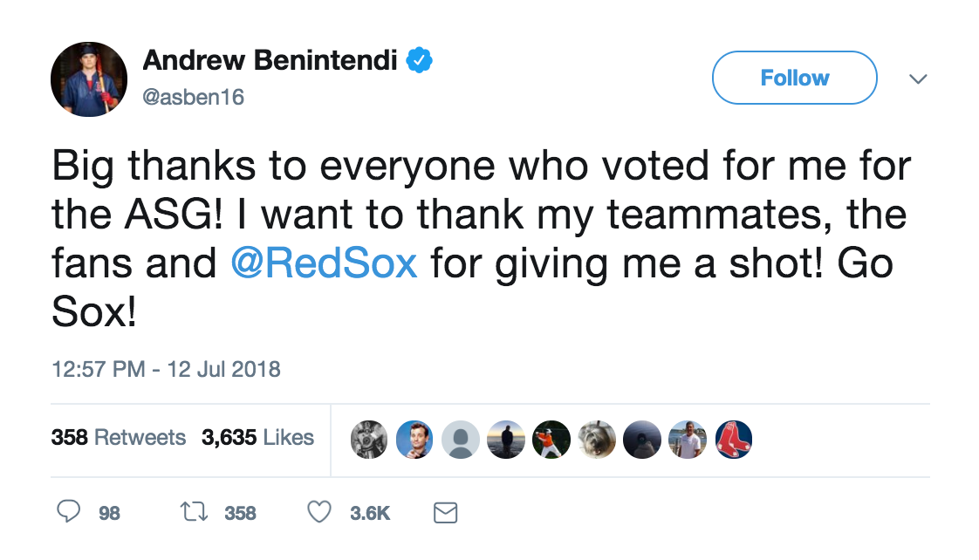Open the @asben16 handle
The height and width of the screenshot is (560, 979).
(x=193, y=97)
